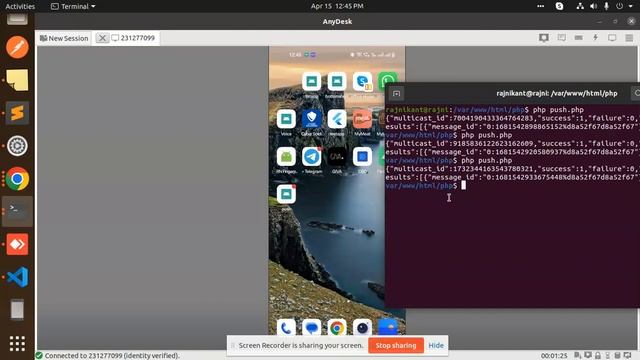640x360 pixels.
Task: Open Skype on the remote phone screen
Action: (x=362, y=82)
